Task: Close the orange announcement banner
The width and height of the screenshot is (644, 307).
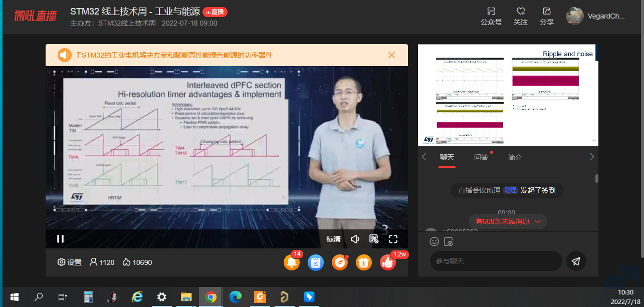Action: click(392, 55)
